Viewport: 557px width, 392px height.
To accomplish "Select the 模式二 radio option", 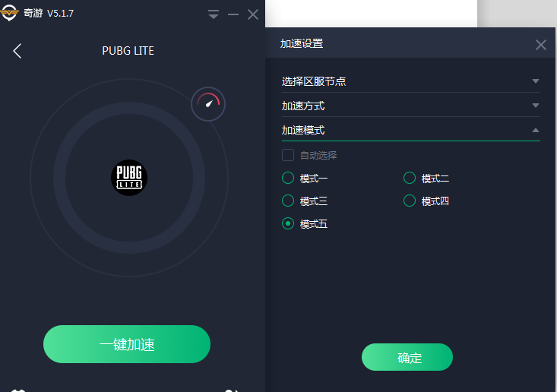I will pyautogui.click(x=410, y=178).
